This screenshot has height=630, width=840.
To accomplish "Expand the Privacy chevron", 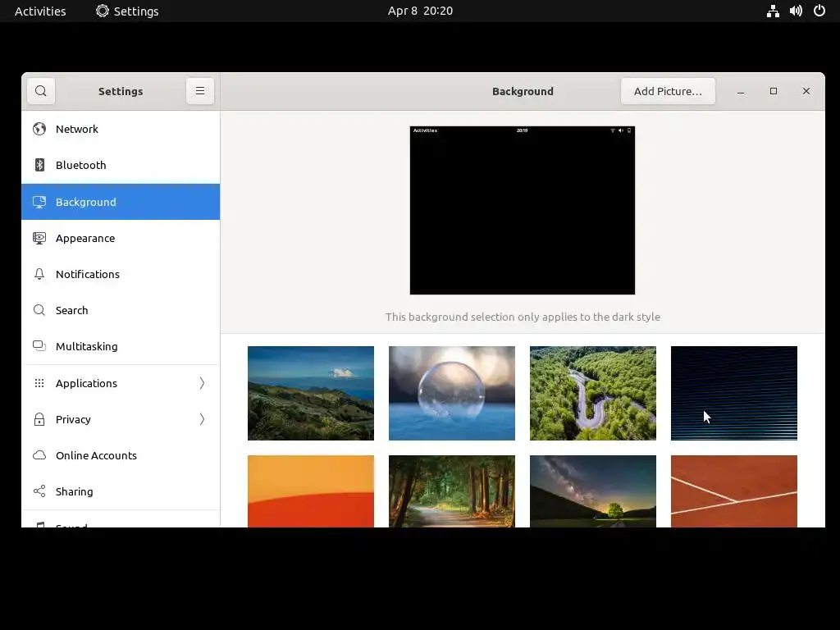I will [x=202, y=419].
